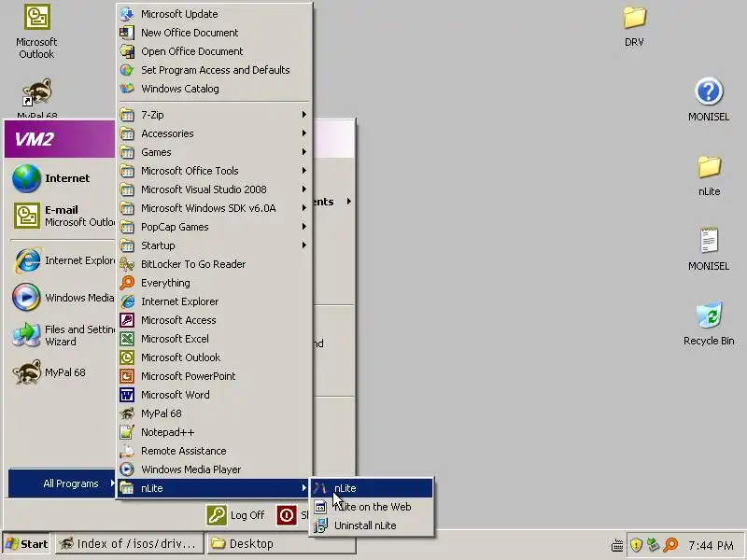This screenshot has width=747, height=560.
Task: Click the Log Off button
Action: [x=235, y=515]
